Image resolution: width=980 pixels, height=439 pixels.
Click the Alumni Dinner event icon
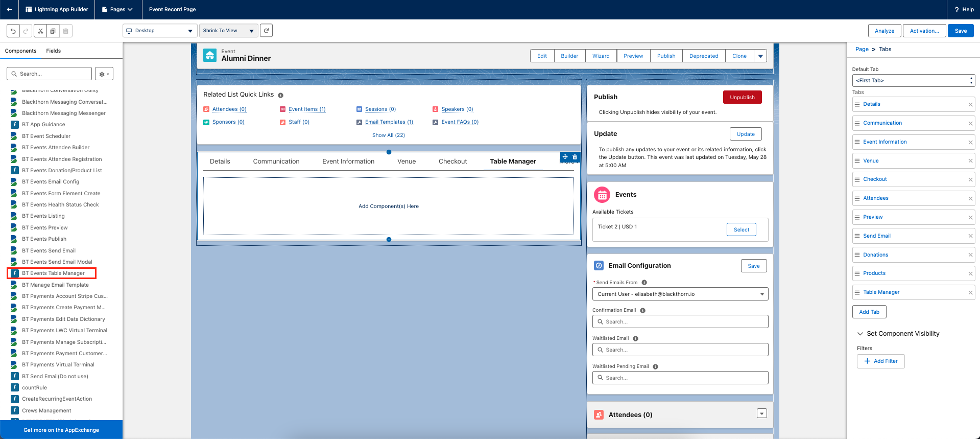[210, 55]
